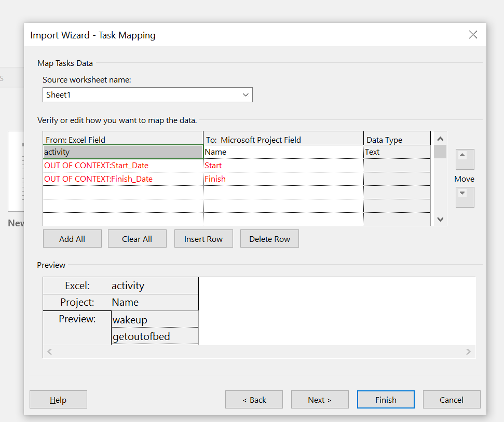Click the Add All button
The height and width of the screenshot is (422, 504).
pos(72,239)
